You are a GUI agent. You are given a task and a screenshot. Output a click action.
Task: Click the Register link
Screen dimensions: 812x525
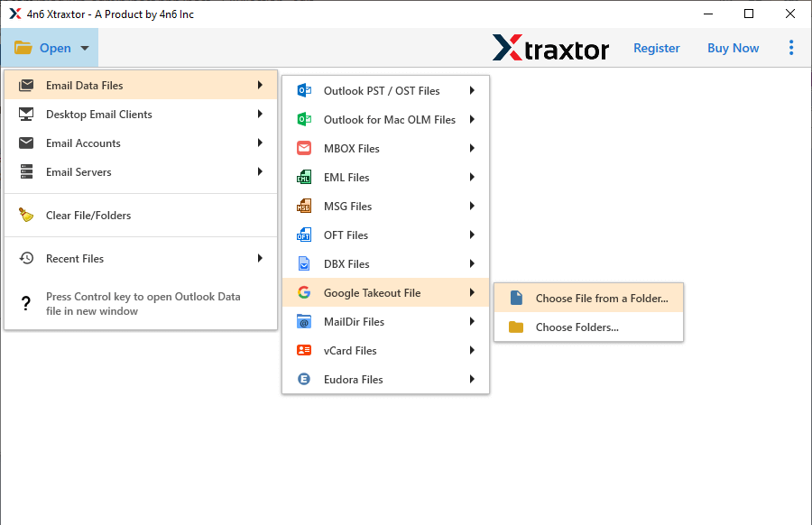[656, 48]
